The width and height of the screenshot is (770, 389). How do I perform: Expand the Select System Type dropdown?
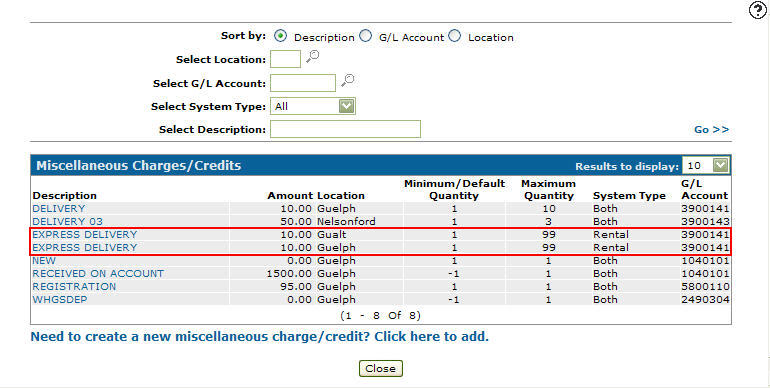click(x=347, y=106)
